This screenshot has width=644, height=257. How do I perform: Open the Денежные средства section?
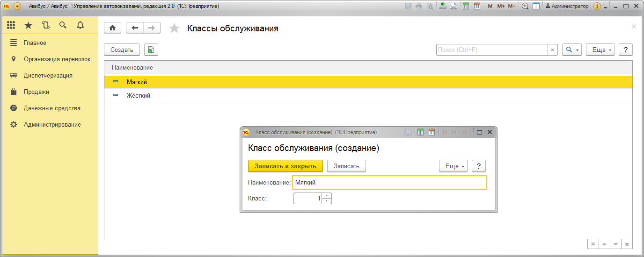(x=52, y=108)
